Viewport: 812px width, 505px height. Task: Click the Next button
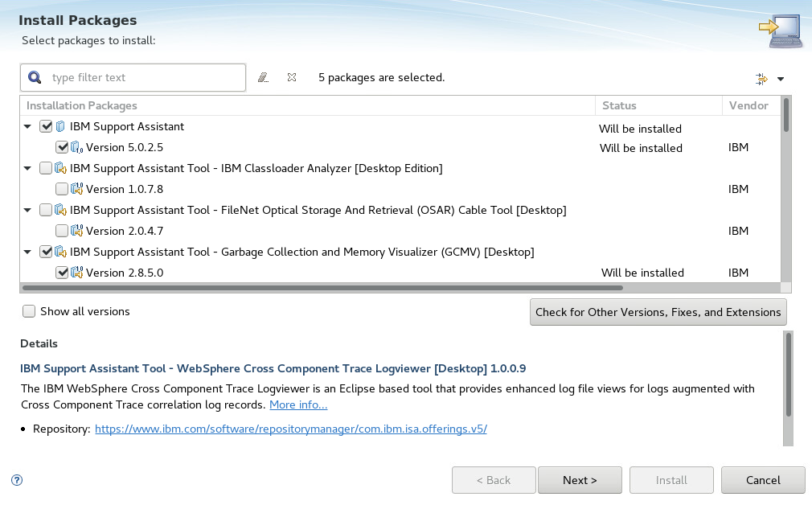coord(580,480)
